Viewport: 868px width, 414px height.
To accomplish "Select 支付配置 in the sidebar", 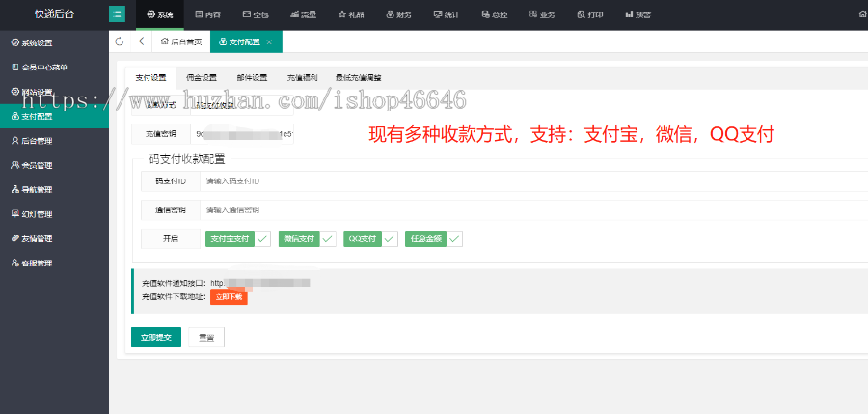I will pyautogui.click(x=54, y=117).
